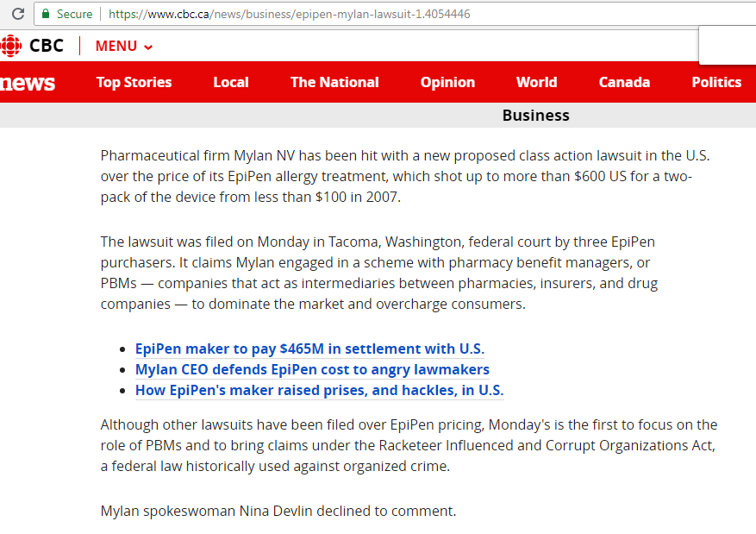Open the World news section
This screenshot has width=756, height=534.
pyautogui.click(x=537, y=82)
